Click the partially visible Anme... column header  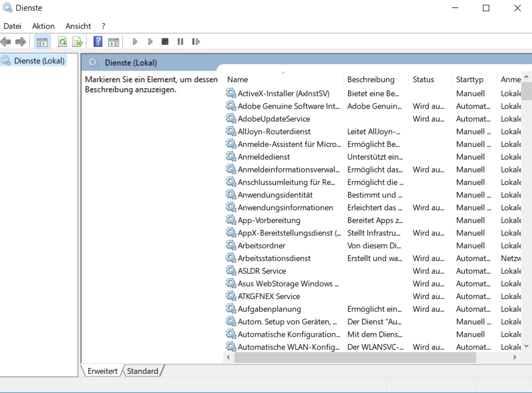509,80
